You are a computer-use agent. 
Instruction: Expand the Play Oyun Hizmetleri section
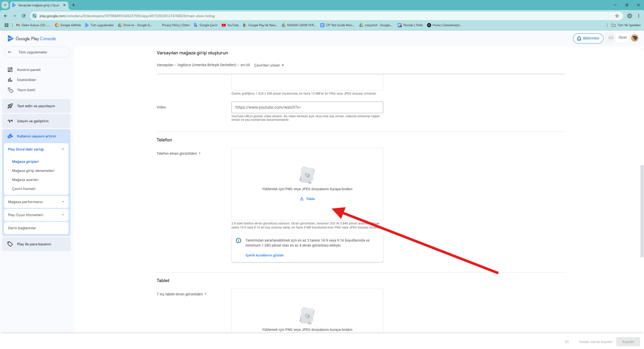click(63, 215)
